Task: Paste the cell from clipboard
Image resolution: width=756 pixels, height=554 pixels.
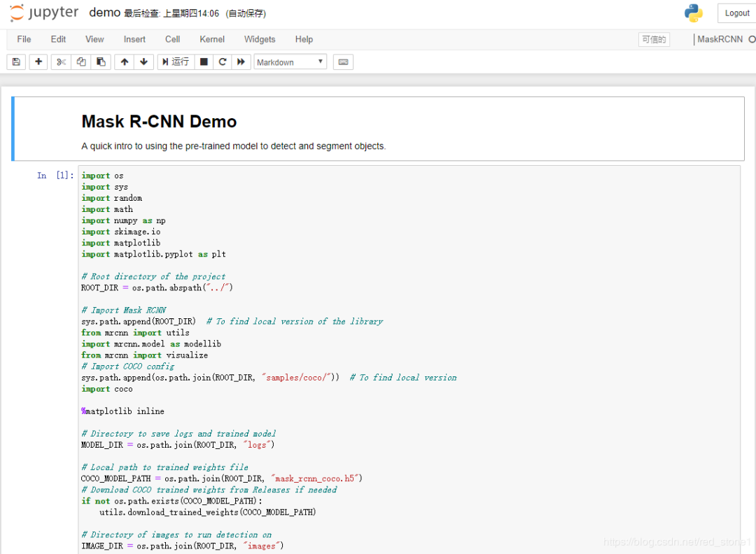Action: pos(99,62)
